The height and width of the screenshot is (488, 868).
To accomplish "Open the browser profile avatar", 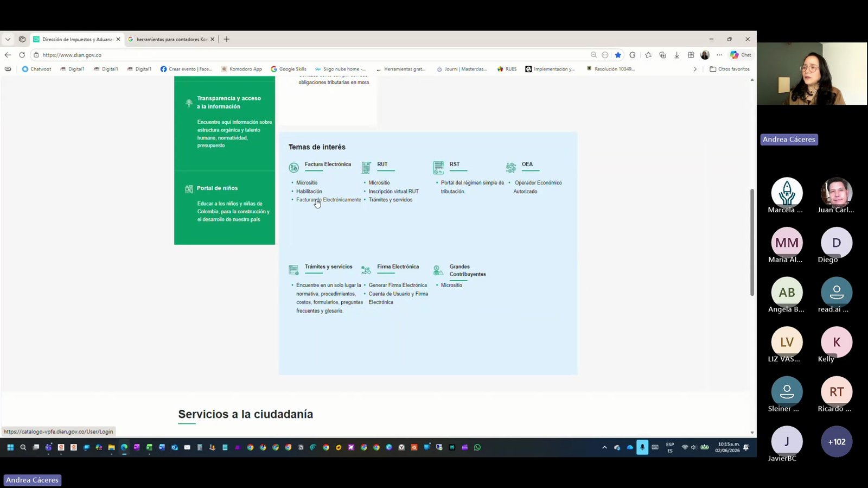I will (x=705, y=55).
